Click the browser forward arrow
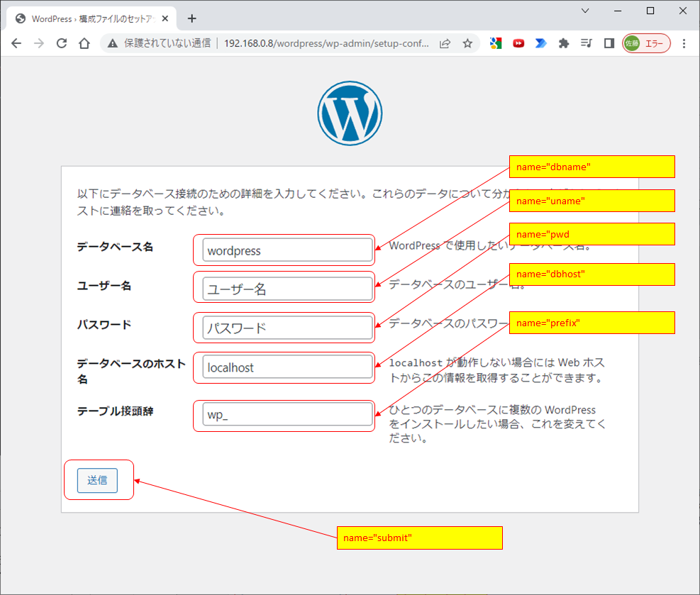This screenshot has height=595, width=700. click(39, 43)
